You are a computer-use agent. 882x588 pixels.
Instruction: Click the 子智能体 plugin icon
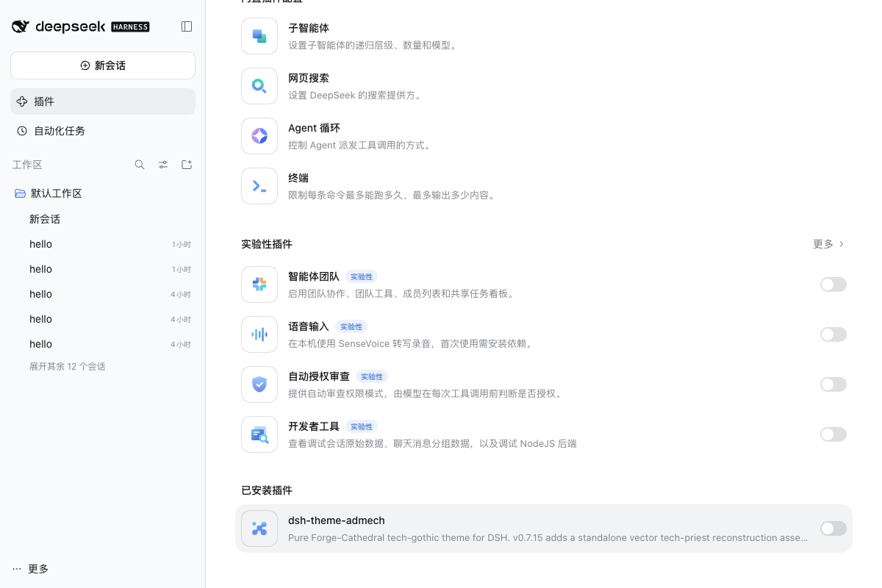tap(259, 36)
